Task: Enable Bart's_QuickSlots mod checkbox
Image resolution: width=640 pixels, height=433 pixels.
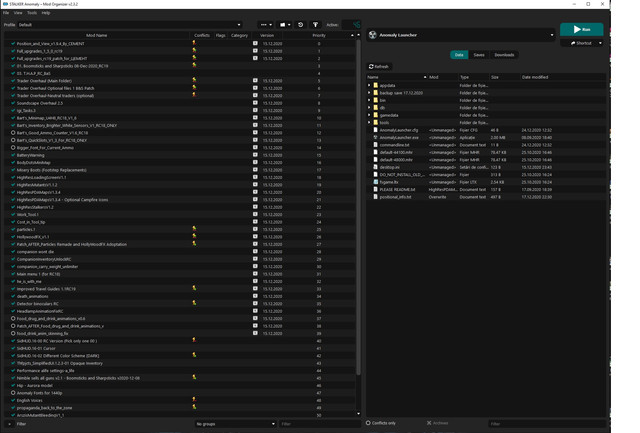Action: coord(13,140)
